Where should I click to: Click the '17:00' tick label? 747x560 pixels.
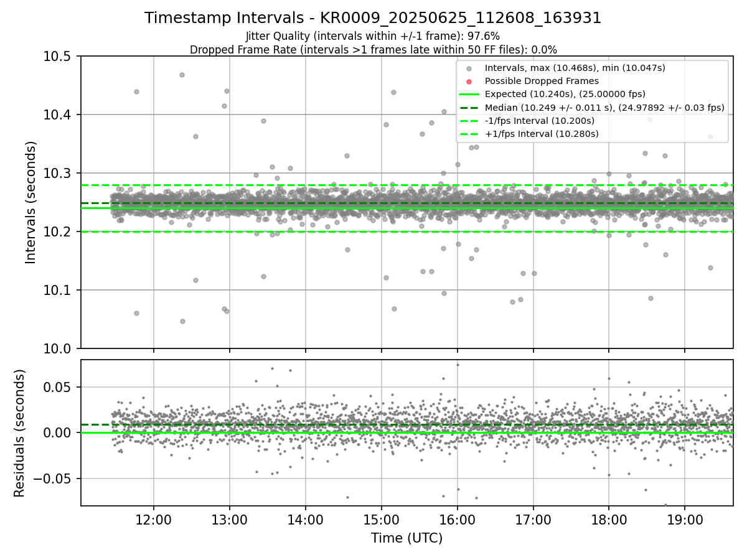(533, 520)
